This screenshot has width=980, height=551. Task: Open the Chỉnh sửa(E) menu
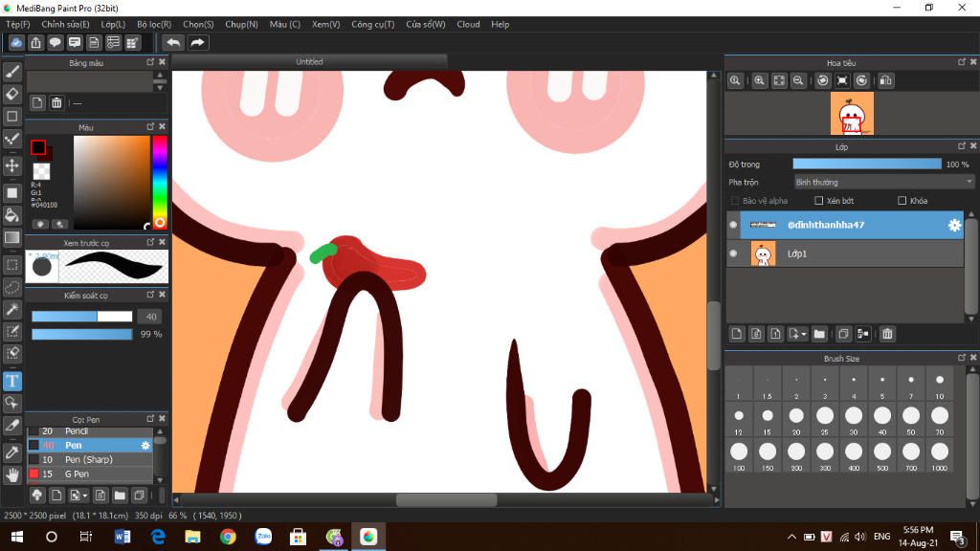click(65, 24)
